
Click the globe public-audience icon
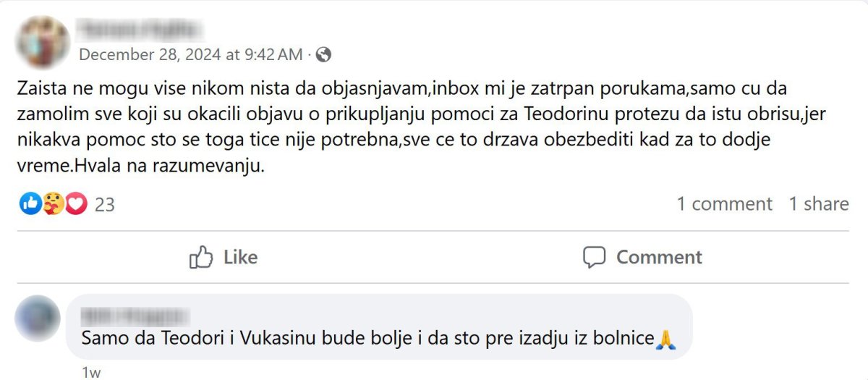pyautogui.click(x=324, y=54)
